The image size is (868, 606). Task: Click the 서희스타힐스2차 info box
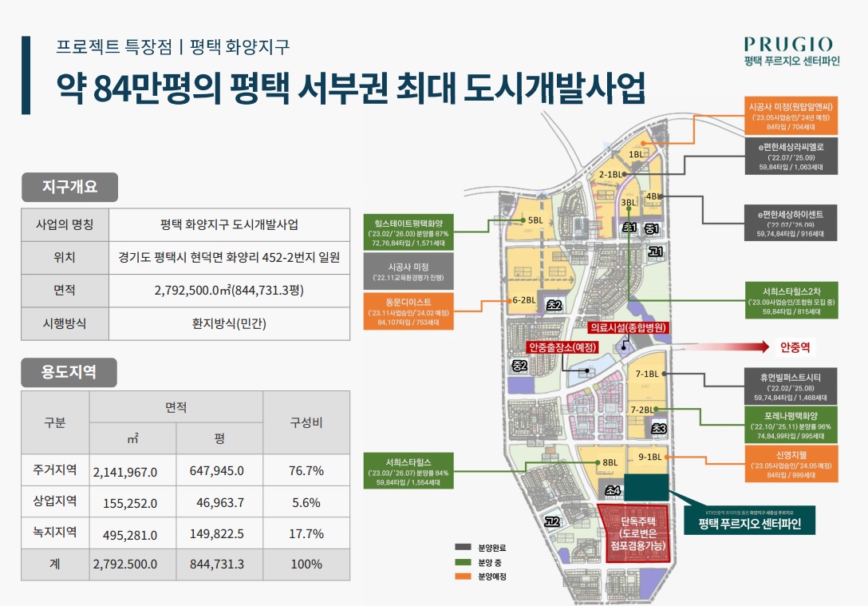pos(791,300)
